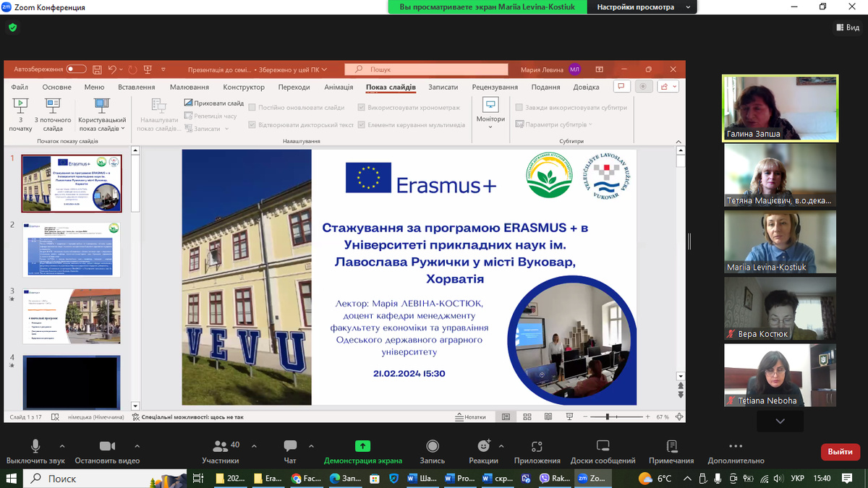
Task: Start recording with Запись button
Action: (x=432, y=452)
